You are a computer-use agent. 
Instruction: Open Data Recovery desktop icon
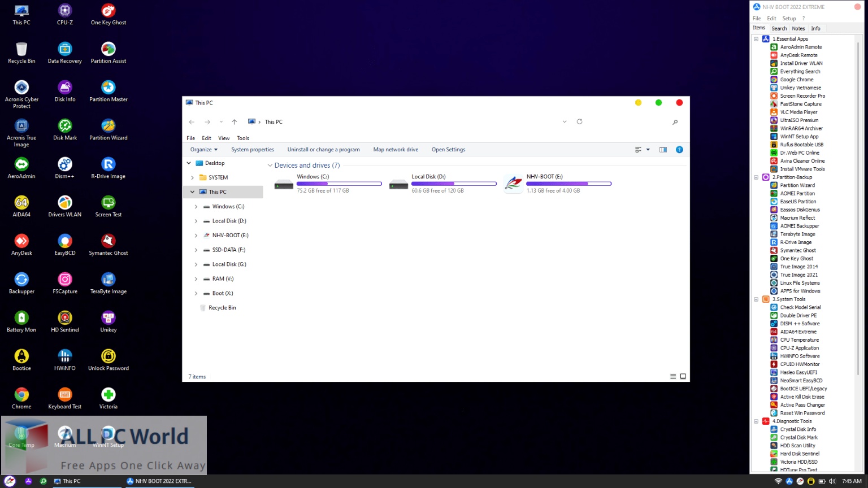click(65, 53)
